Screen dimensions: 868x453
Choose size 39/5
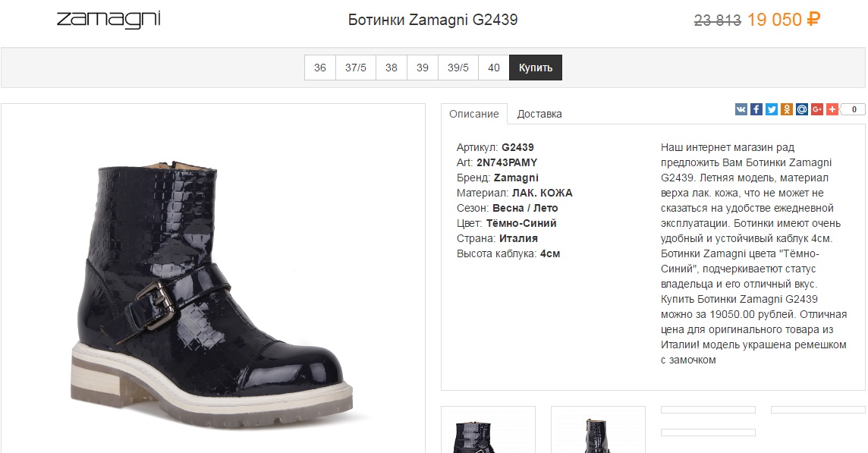[458, 68]
